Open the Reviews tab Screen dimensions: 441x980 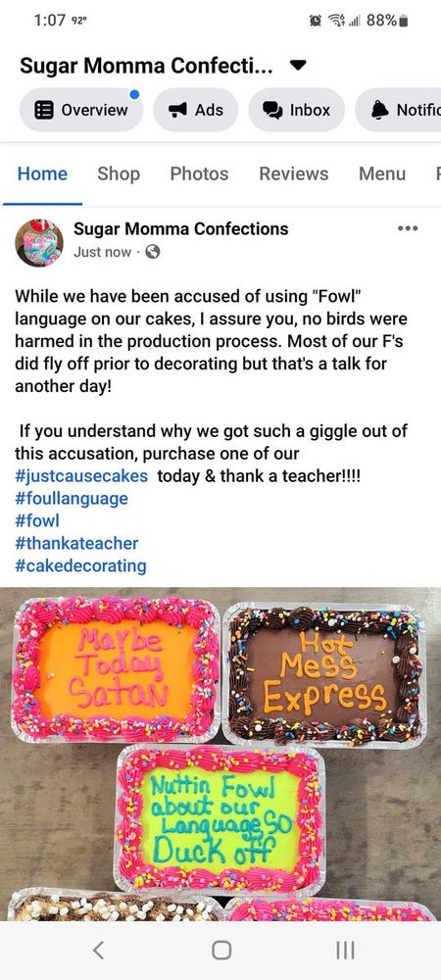click(294, 173)
